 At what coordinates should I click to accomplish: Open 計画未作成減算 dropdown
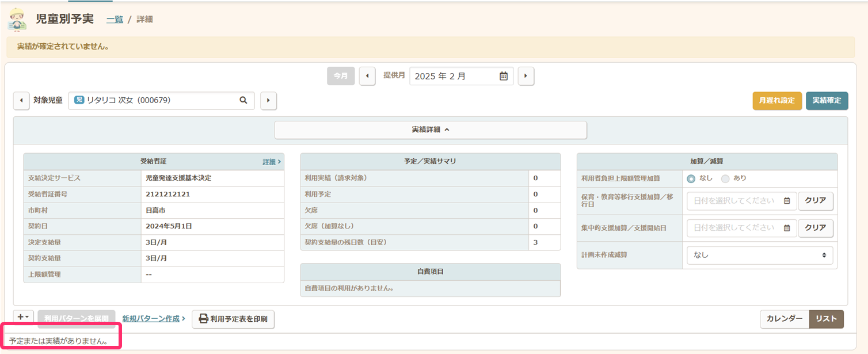[759, 254]
